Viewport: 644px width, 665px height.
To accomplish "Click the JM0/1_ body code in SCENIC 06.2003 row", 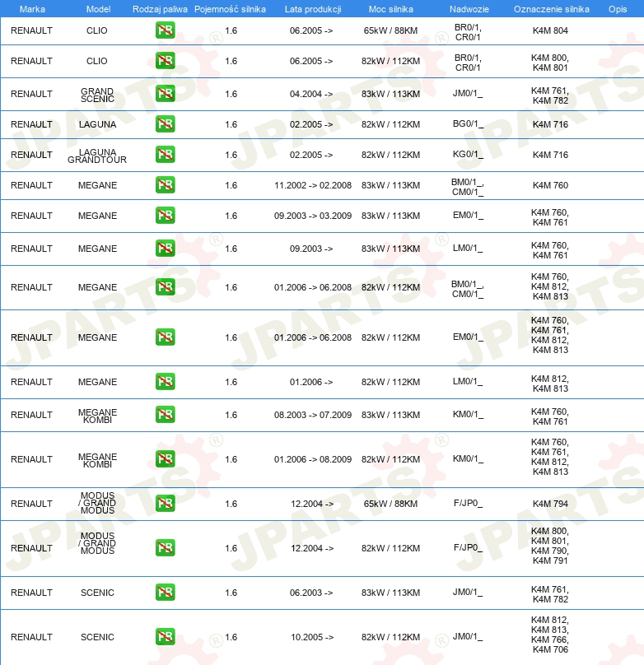I will click(x=468, y=592).
